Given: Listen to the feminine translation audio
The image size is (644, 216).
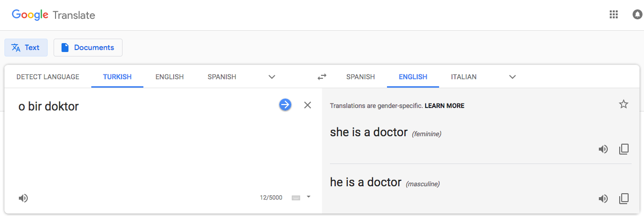Looking at the screenshot, I should tap(603, 149).
